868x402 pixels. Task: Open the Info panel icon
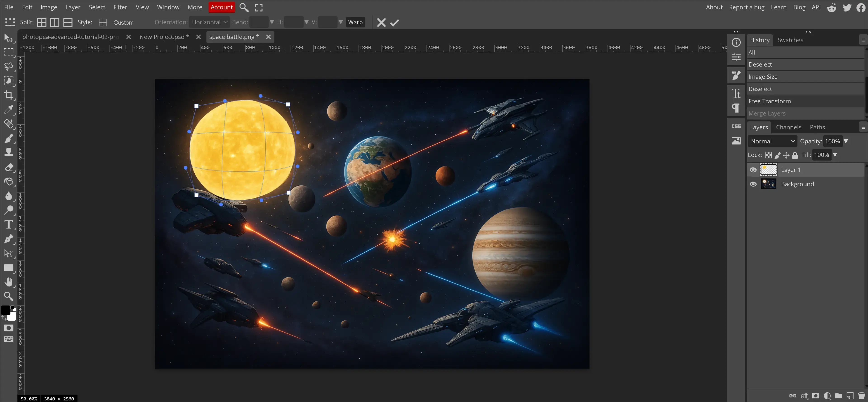point(736,42)
